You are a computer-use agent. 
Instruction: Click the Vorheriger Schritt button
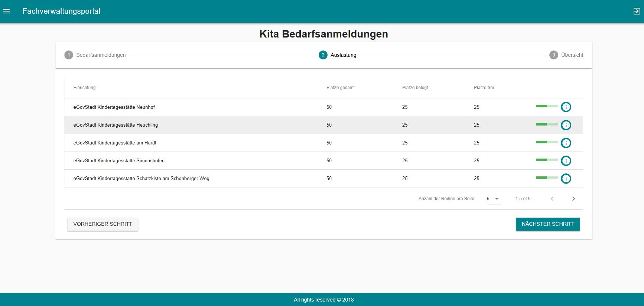pyautogui.click(x=103, y=224)
